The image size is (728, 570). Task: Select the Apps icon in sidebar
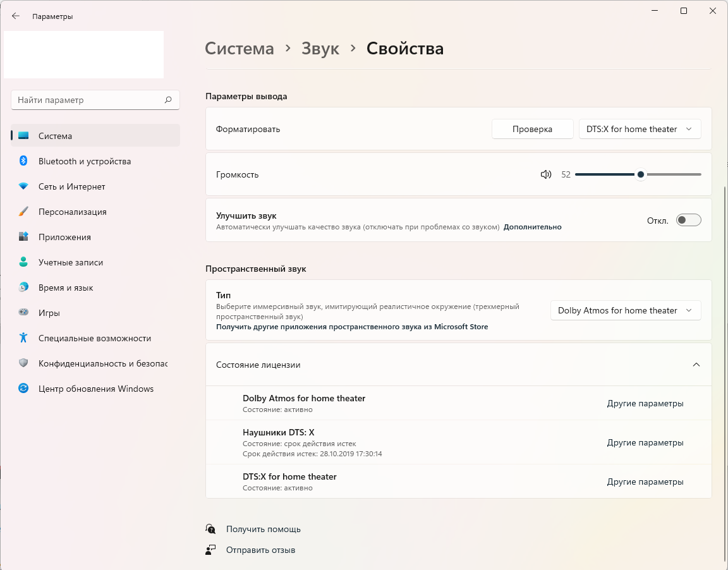[x=23, y=237]
